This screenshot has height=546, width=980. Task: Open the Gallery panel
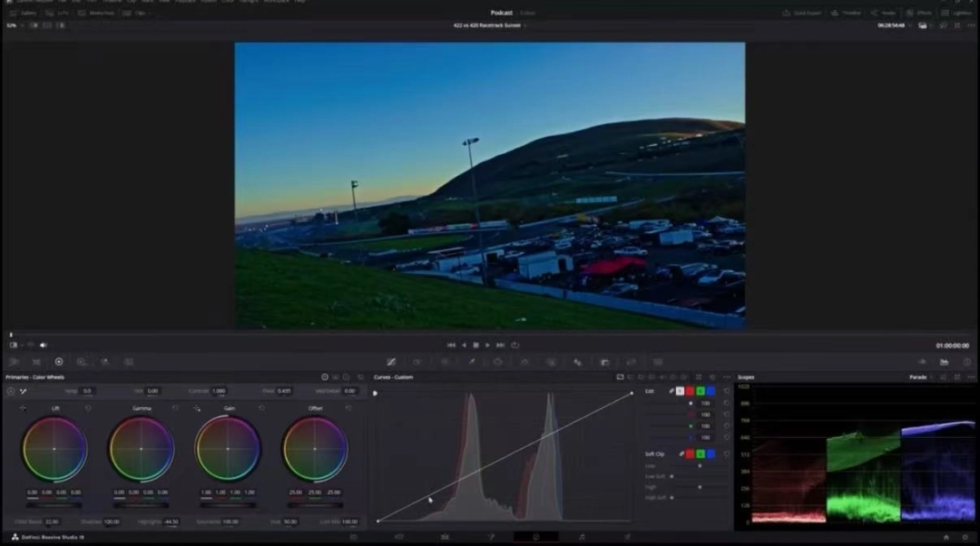24,13
